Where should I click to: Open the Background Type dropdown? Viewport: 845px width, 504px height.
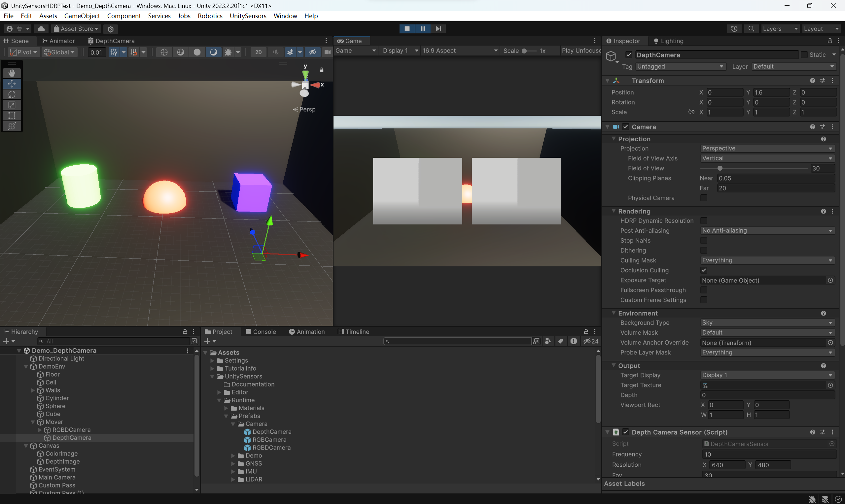[x=767, y=323]
